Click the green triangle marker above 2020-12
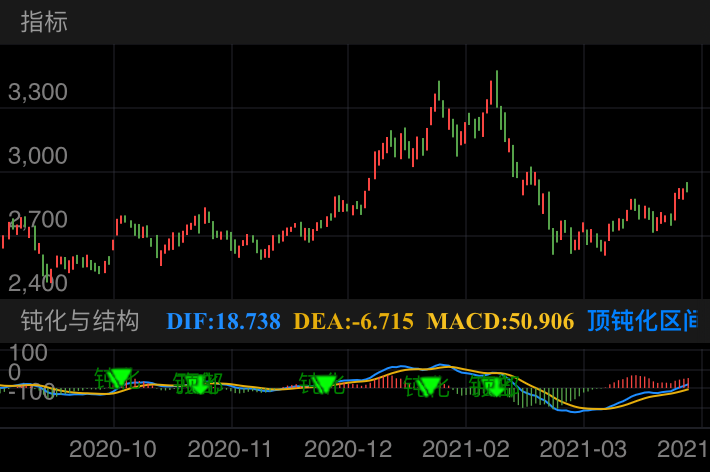 [324, 384]
